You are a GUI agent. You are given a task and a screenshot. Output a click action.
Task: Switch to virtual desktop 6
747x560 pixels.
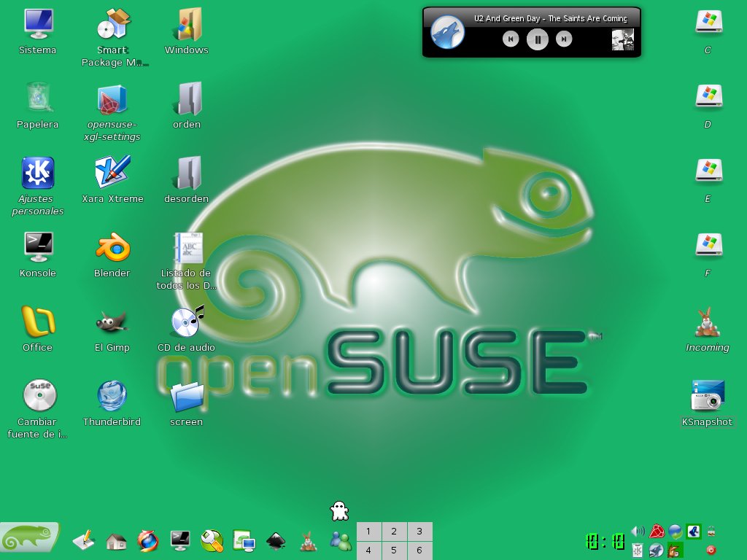click(x=419, y=550)
